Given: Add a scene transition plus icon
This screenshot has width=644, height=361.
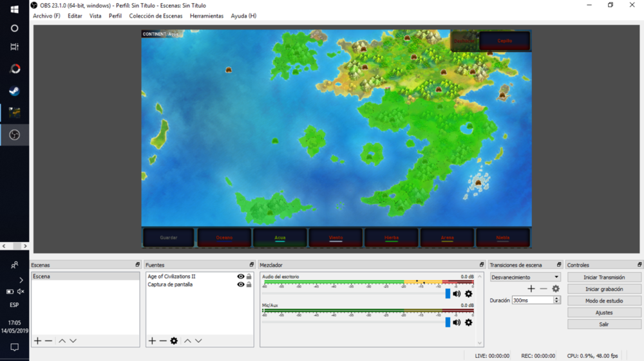Looking at the screenshot, I should pyautogui.click(x=531, y=289).
